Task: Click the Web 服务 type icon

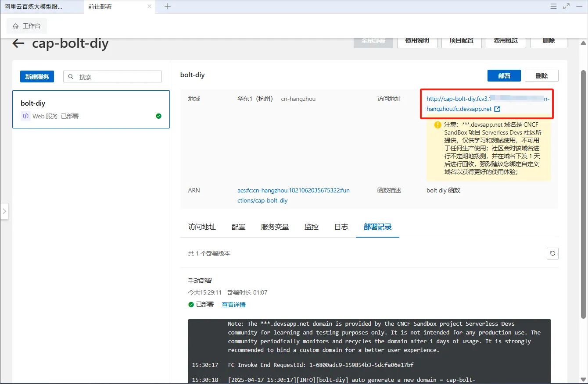Action: point(25,116)
